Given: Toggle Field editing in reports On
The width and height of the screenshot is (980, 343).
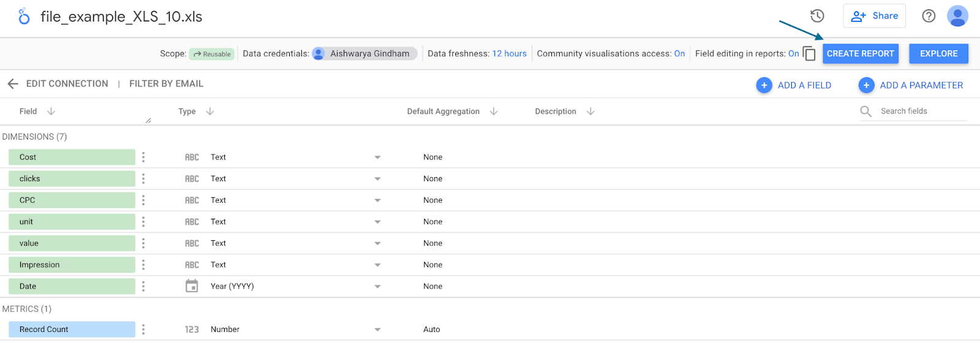Looking at the screenshot, I should tap(793, 54).
